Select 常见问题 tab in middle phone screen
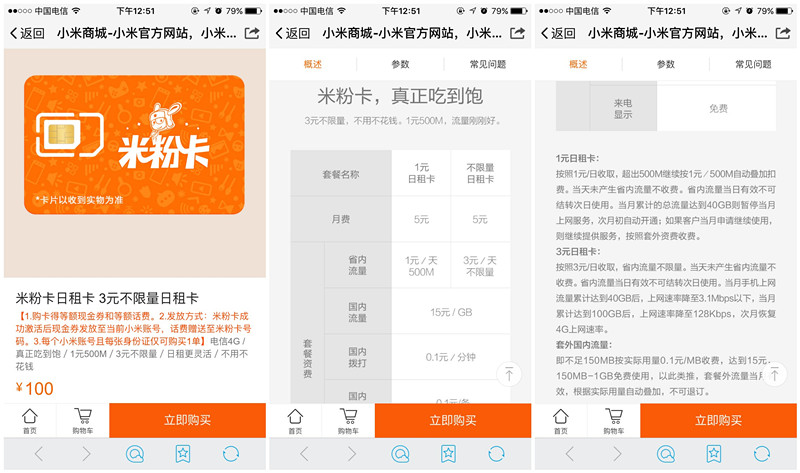 tap(488, 64)
